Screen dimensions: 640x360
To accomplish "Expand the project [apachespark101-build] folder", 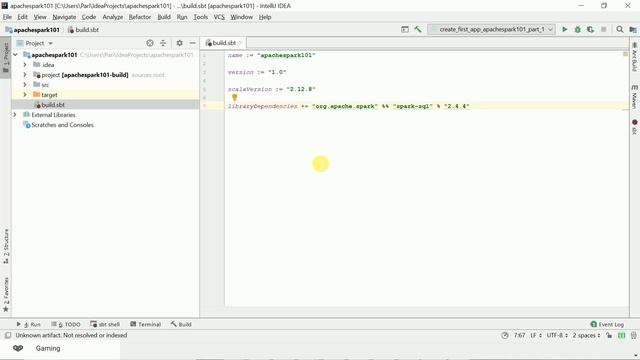I will coord(25,75).
